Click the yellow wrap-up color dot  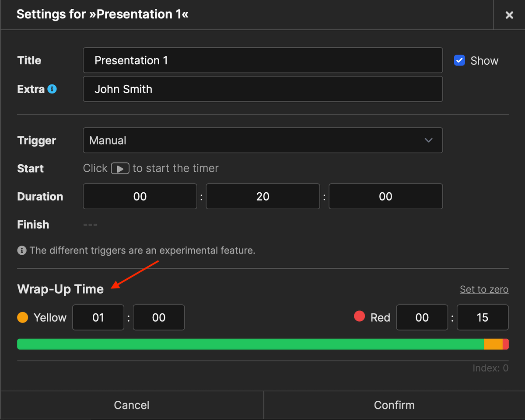coord(23,317)
